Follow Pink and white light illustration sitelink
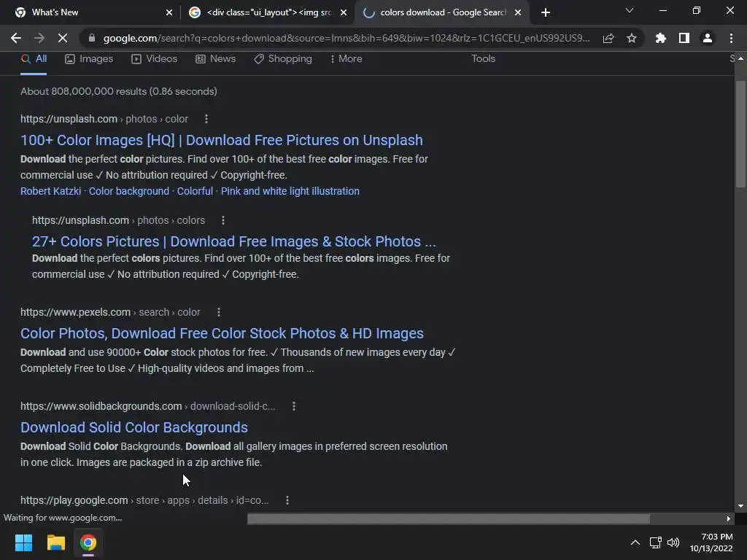Image resolution: width=747 pixels, height=560 pixels. [290, 192]
